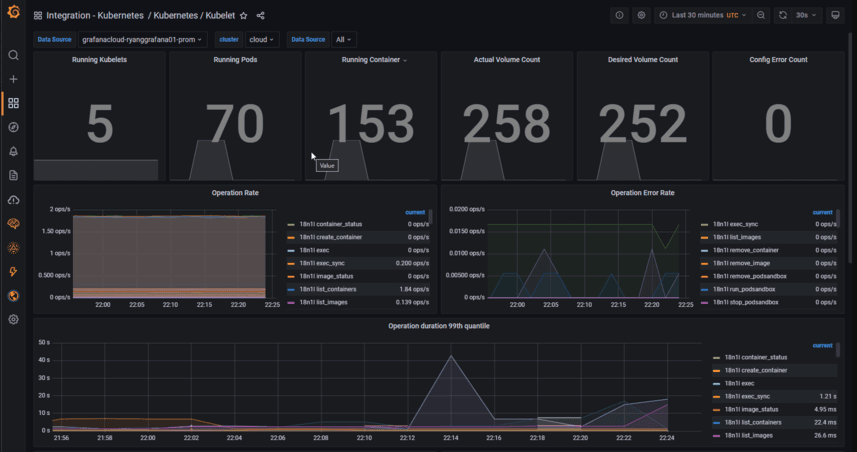This screenshot has height=452, width=857.
Task: Open the Operation Rate panel title menu
Action: pyautogui.click(x=235, y=193)
